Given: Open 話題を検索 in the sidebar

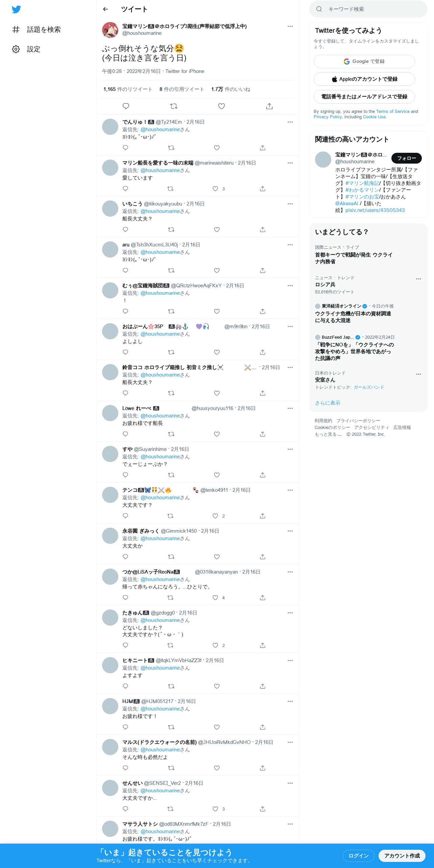Looking at the screenshot, I should point(37,29).
